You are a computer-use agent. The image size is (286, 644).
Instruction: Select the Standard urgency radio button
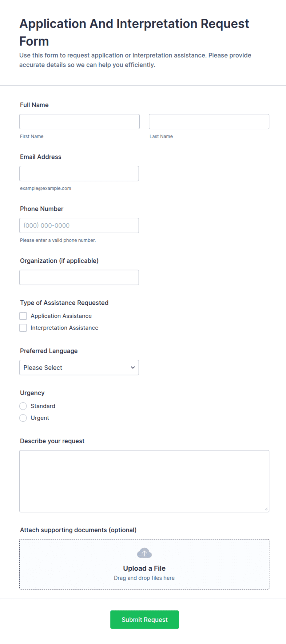point(23,406)
